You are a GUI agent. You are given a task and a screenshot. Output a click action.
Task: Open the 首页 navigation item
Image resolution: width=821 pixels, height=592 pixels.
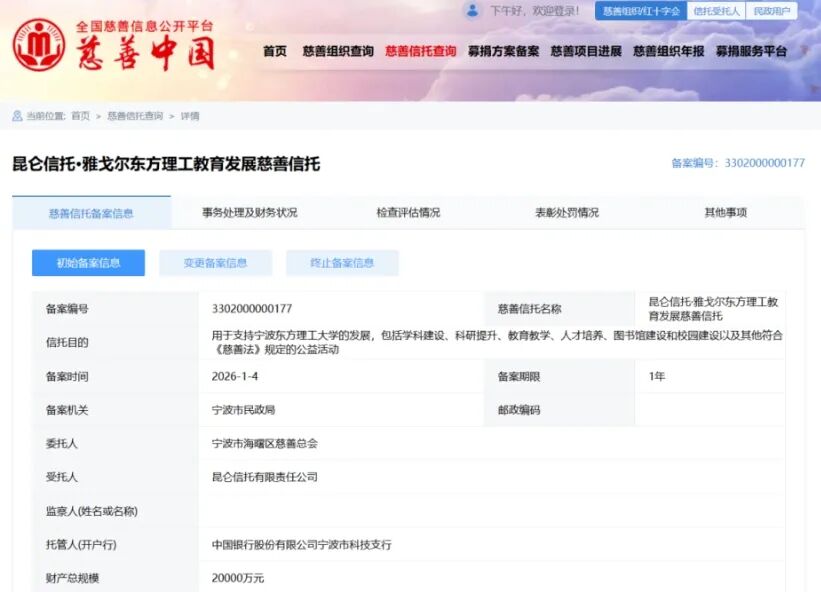275,51
